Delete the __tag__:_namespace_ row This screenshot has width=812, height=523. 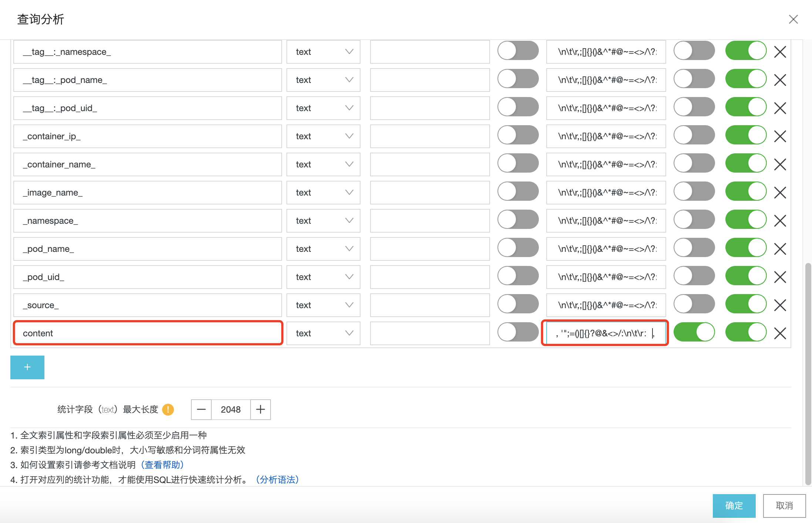click(x=780, y=52)
